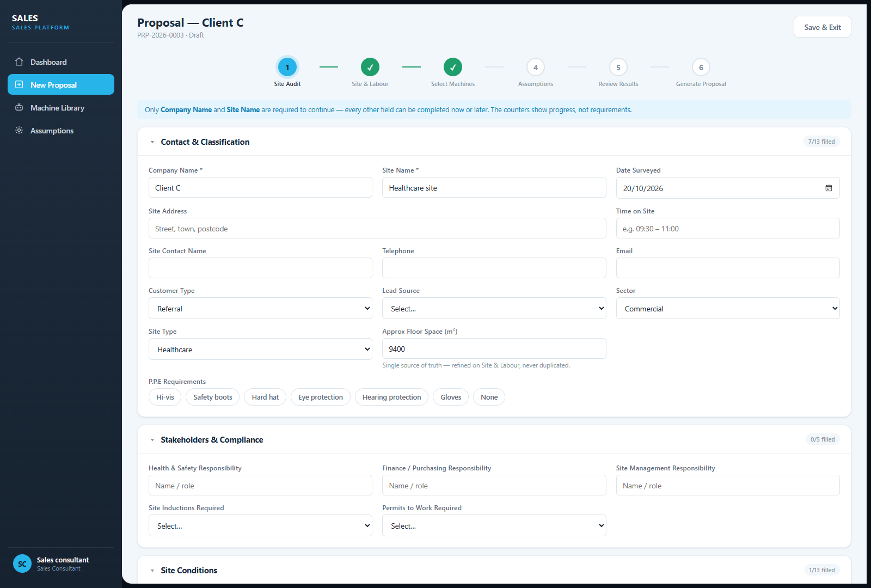
Task: Collapse the Stakeholders & Compliance section
Action: [152, 440]
